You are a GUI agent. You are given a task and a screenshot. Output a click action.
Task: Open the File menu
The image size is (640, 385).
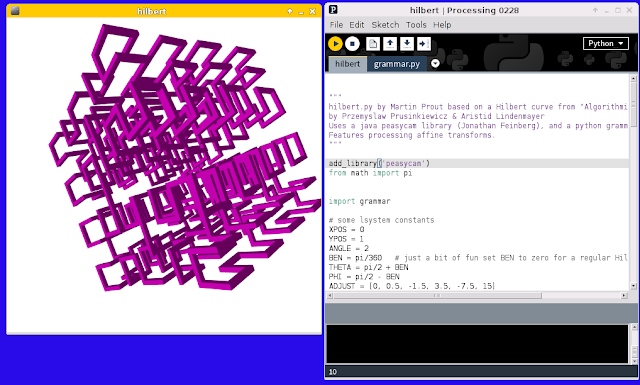point(336,25)
